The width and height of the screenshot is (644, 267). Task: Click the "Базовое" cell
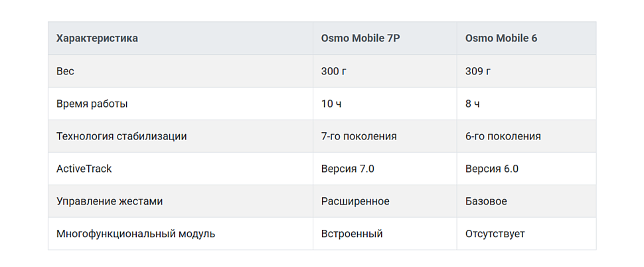coord(486,201)
